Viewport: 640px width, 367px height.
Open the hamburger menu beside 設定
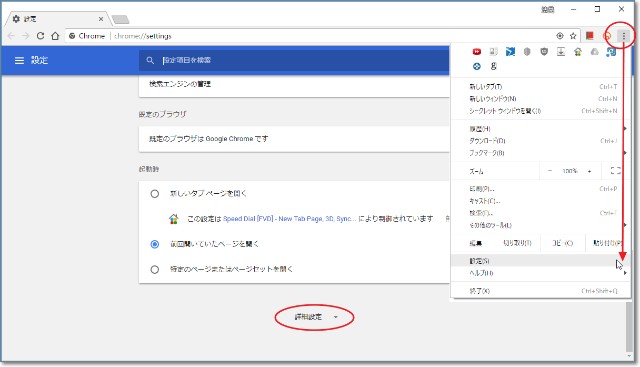point(19,60)
